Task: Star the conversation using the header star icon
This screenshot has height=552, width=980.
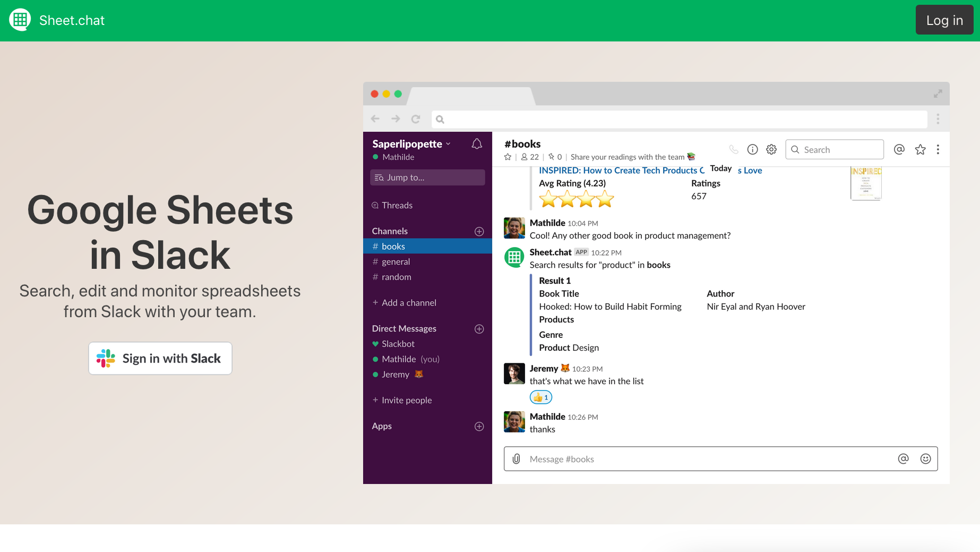Action: tap(920, 149)
